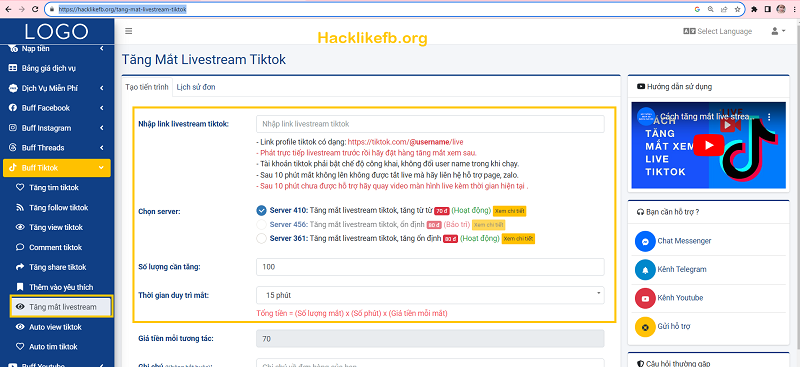Click the Kênh Telegram bell icon
The height and width of the screenshot is (367, 800).
pos(645,270)
